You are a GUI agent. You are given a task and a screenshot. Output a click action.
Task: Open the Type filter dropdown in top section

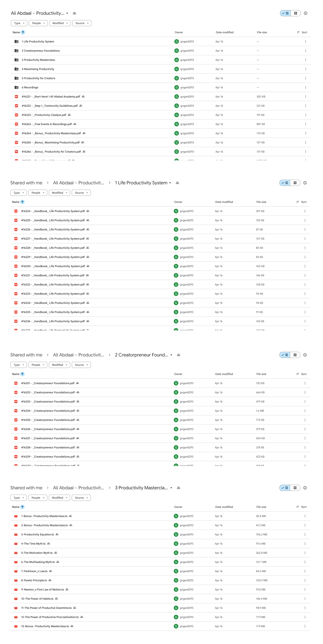pos(19,23)
